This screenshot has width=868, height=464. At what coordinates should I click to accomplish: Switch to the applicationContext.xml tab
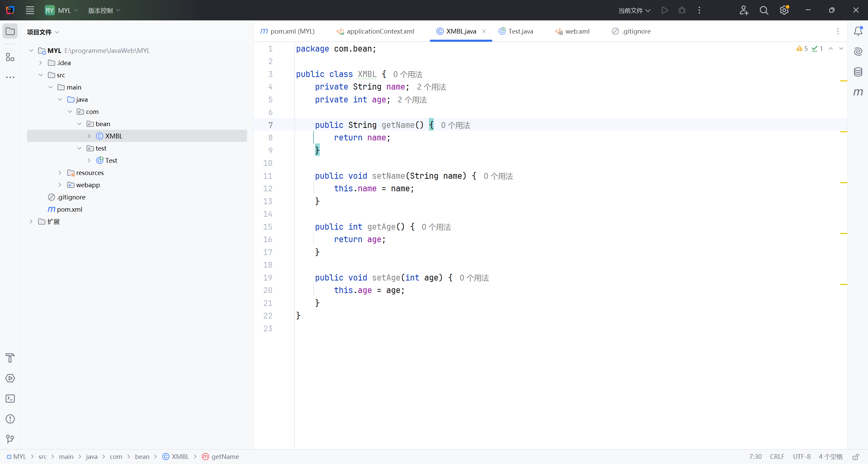380,31
